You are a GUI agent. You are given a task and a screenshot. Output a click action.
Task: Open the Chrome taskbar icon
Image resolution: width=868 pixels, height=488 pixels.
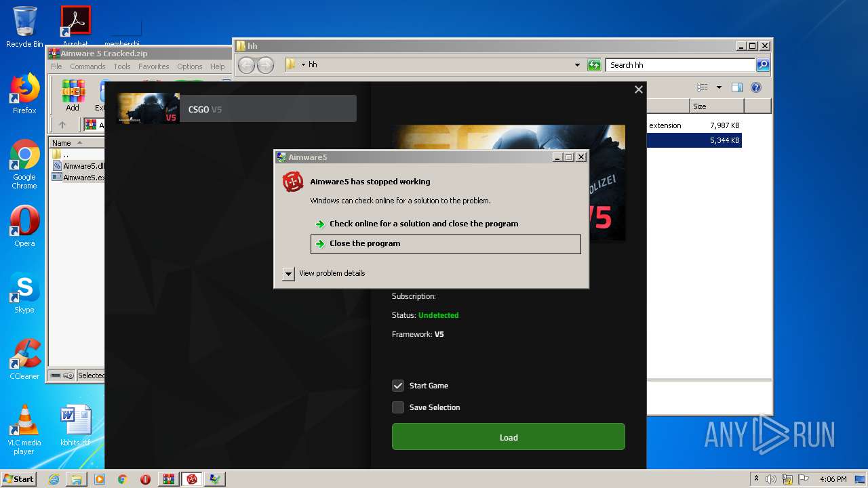click(122, 479)
